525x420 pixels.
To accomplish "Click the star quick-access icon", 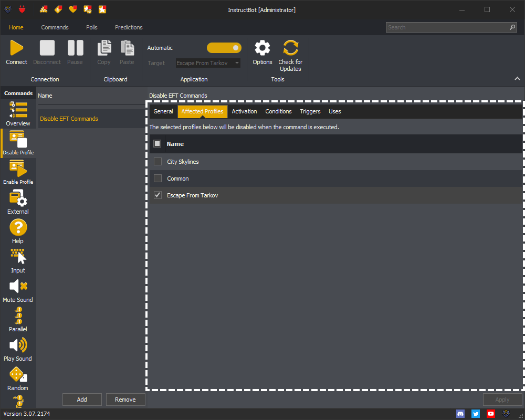I will 102,9.
